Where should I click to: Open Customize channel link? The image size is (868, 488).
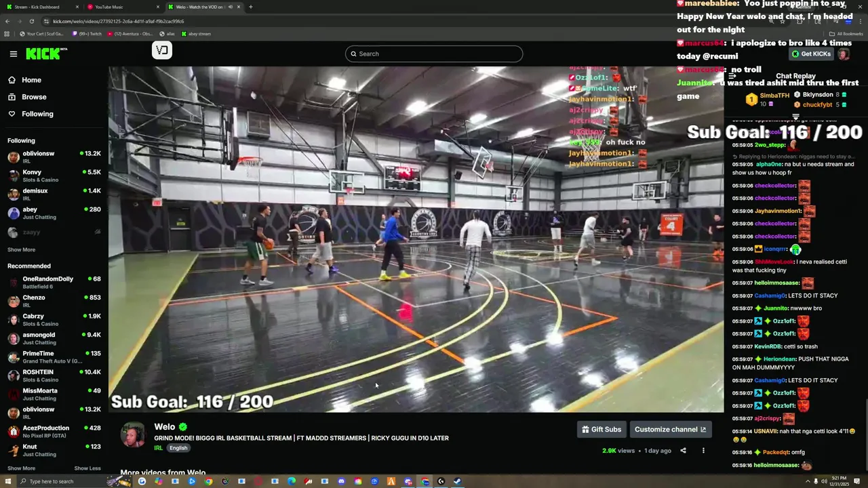[670, 429]
